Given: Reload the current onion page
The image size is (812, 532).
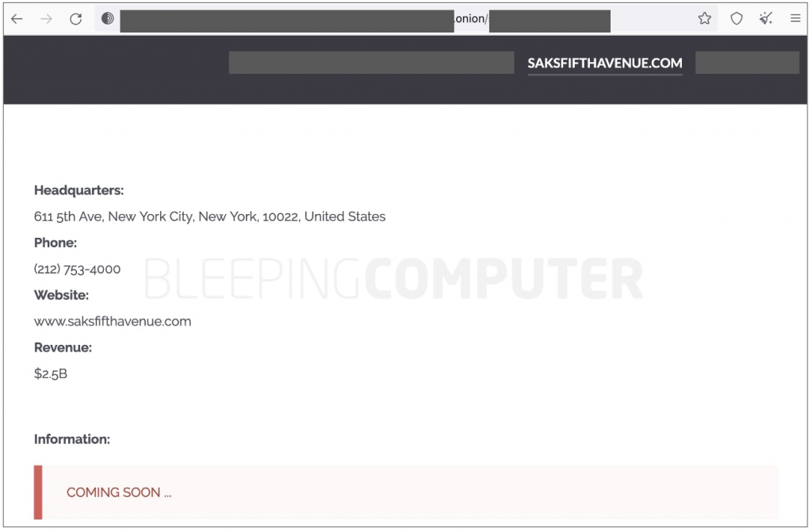Looking at the screenshot, I should click(76, 19).
